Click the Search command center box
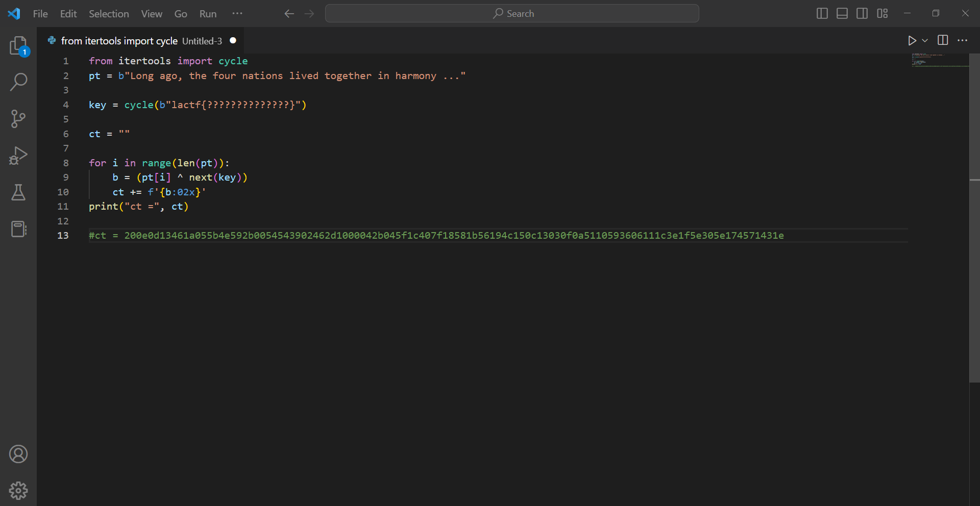980x506 pixels. click(x=512, y=14)
